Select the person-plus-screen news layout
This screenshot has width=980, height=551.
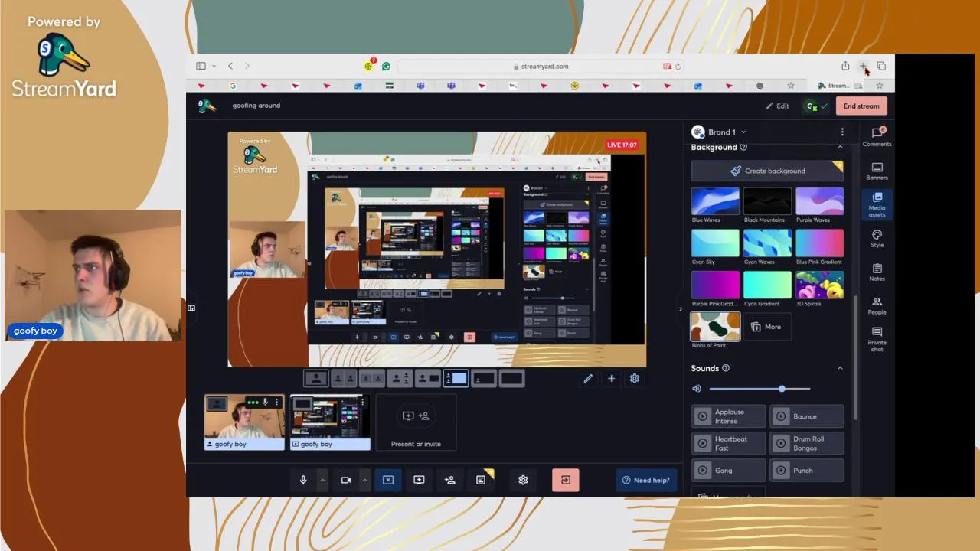click(427, 378)
